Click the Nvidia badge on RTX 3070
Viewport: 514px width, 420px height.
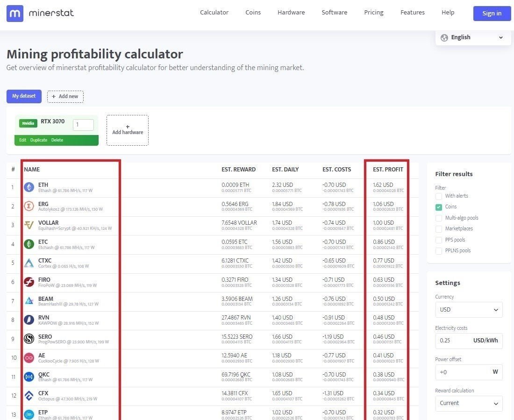click(28, 123)
